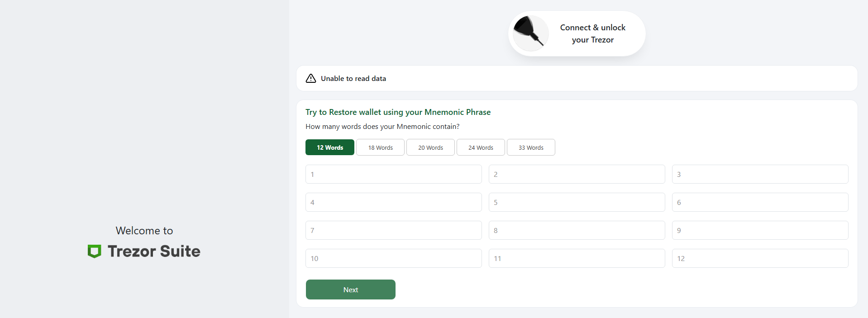This screenshot has height=318, width=868.
Task: Focus mnemonic word field 4
Action: coord(394,202)
